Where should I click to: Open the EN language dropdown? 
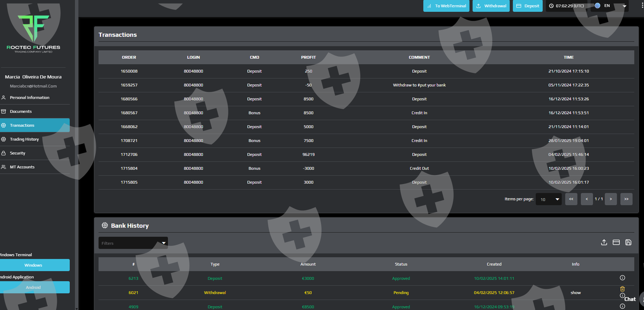tap(610, 6)
